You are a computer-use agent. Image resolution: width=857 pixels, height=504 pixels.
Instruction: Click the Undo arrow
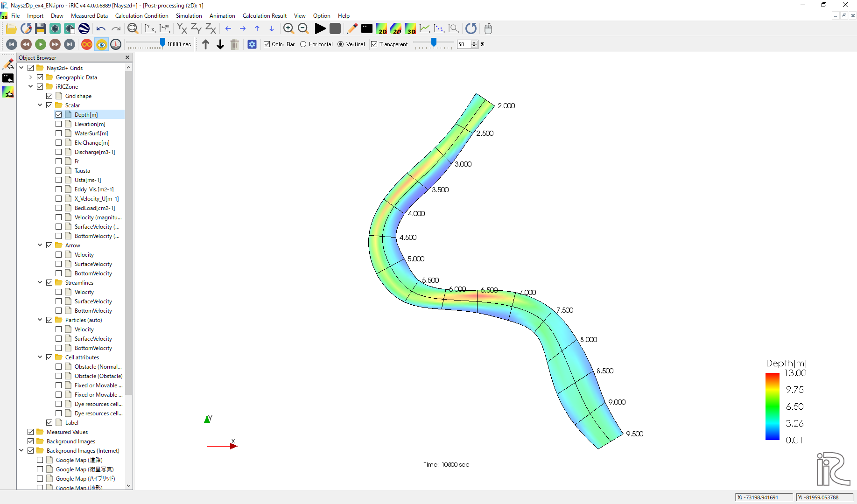101,29
